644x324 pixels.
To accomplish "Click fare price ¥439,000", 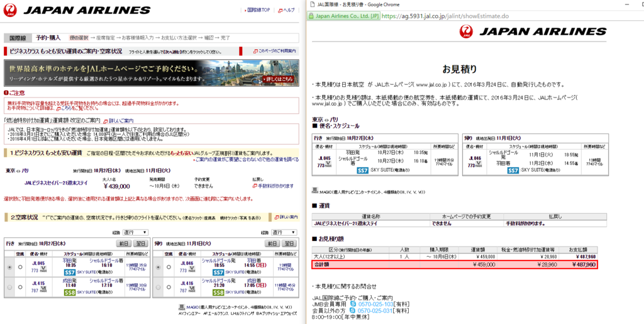I will click(x=116, y=186).
